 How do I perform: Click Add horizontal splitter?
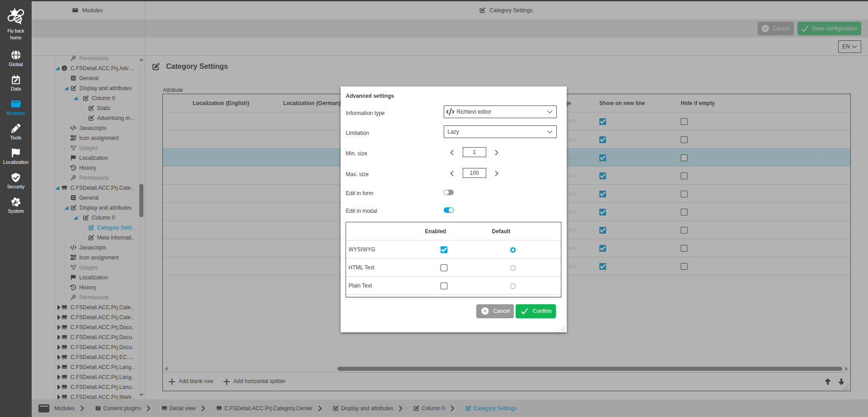255,382
